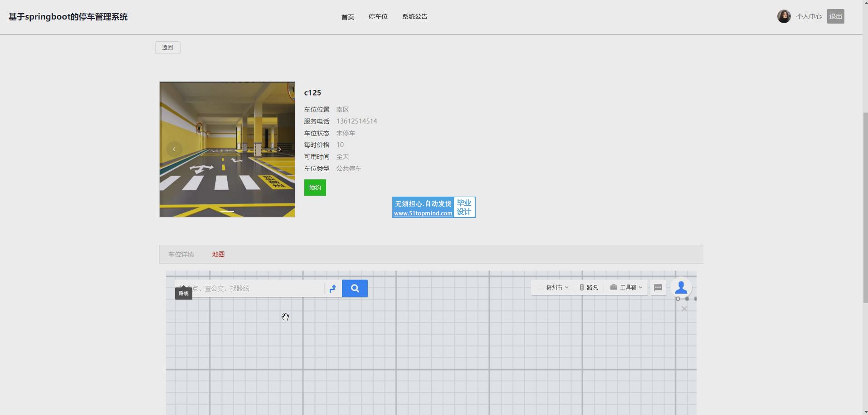Click the white carousel indicator bar
Viewport: 868px width, 415px height.
coord(227,211)
